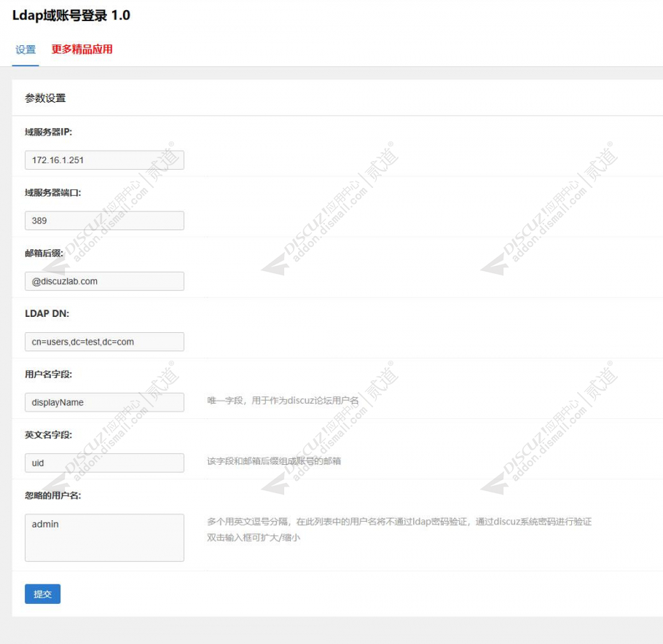The width and height of the screenshot is (663, 644).
Task: Focus the email suffix field showing @discuzlab.com
Action: 103,281
